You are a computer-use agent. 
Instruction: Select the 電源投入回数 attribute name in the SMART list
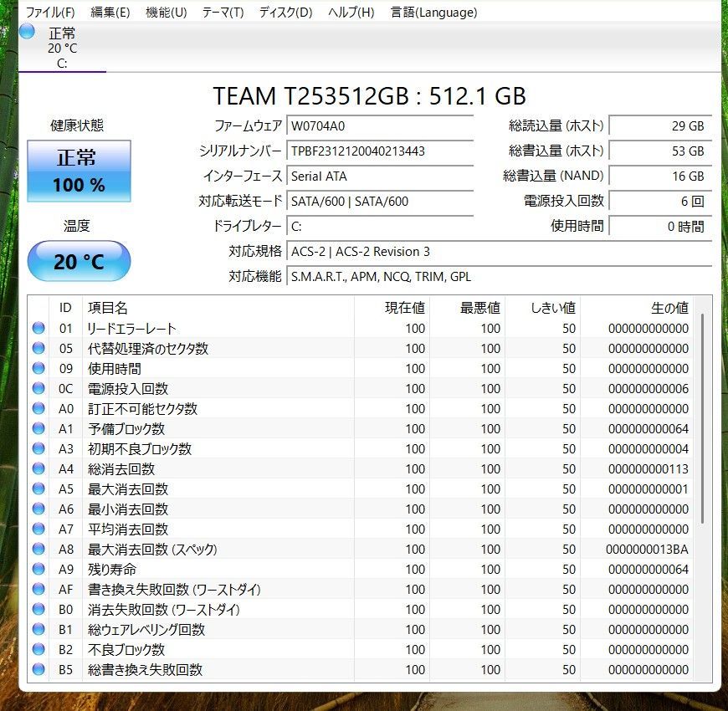128,388
